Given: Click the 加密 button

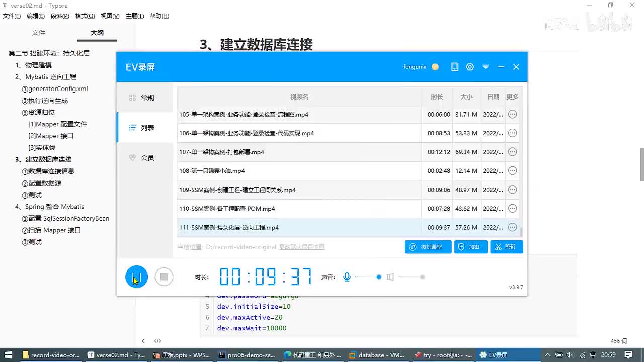Looking at the screenshot, I should [x=470, y=247].
